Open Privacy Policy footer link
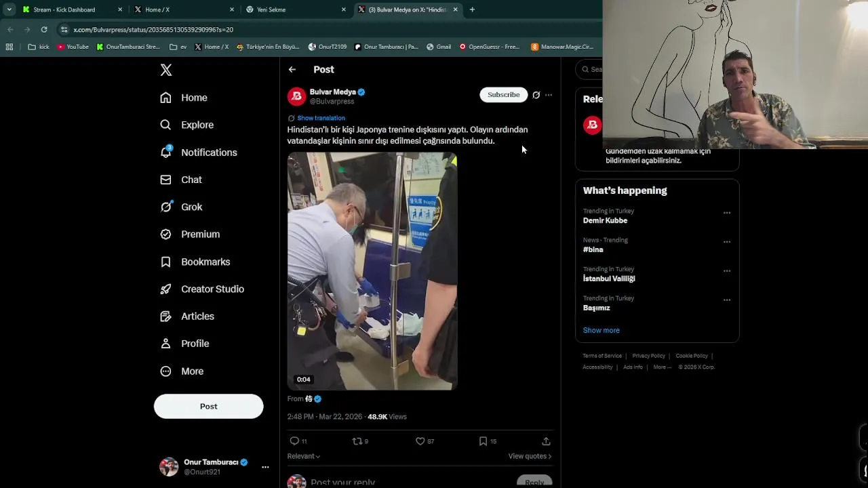The height and width of the screenshot is (488, 868). [x=648, y=356]
